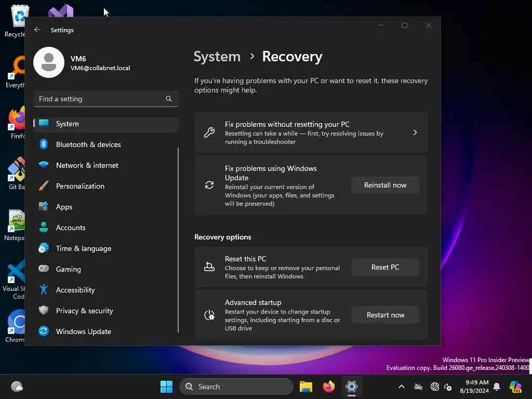The image size is (532, 399).
Task: Expand Fix problems without resetting chevron
Action: tap(415, 132)
